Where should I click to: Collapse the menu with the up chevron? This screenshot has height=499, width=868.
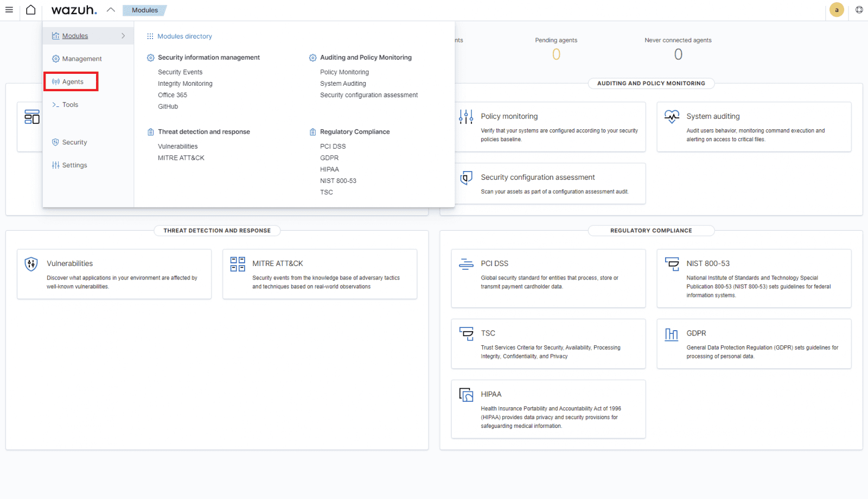(111, 10)
